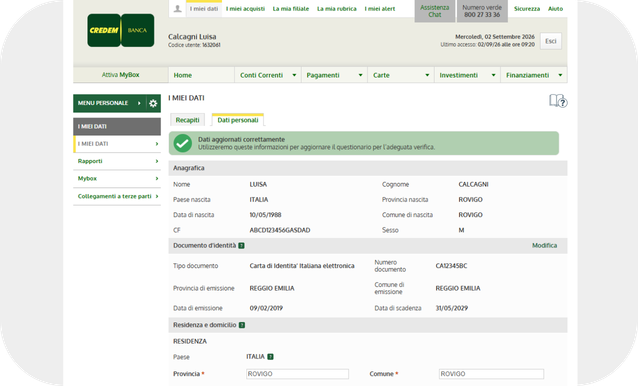638x386 pixels.
Task: Open the Aiuto link
Action: pos(555,9)
